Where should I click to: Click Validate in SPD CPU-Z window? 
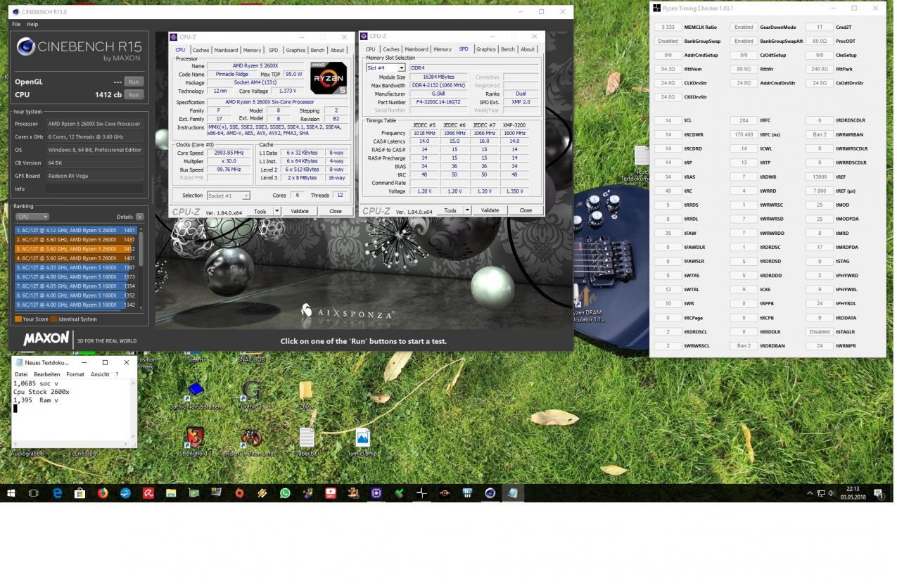490,210
